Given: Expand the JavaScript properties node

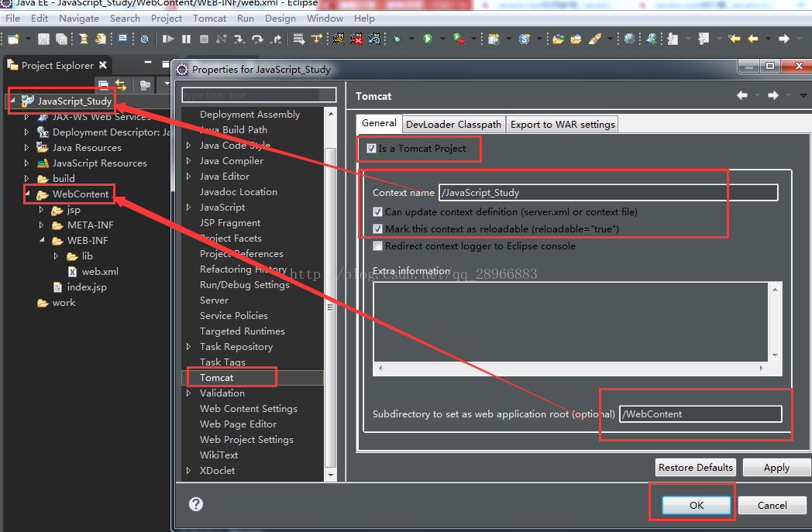Looking at the screenshot, I should (189, 207).
